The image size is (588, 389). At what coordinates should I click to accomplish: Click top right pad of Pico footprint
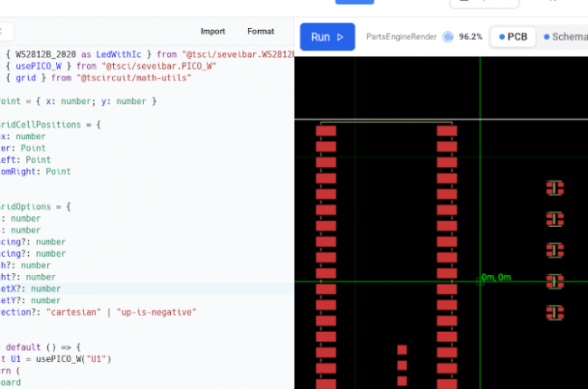[447, 130]
